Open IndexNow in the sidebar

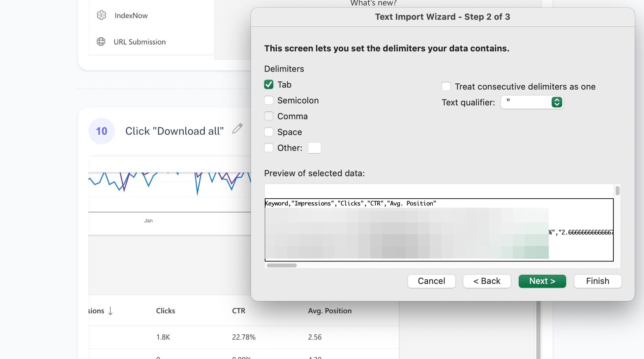click(131, 15)
